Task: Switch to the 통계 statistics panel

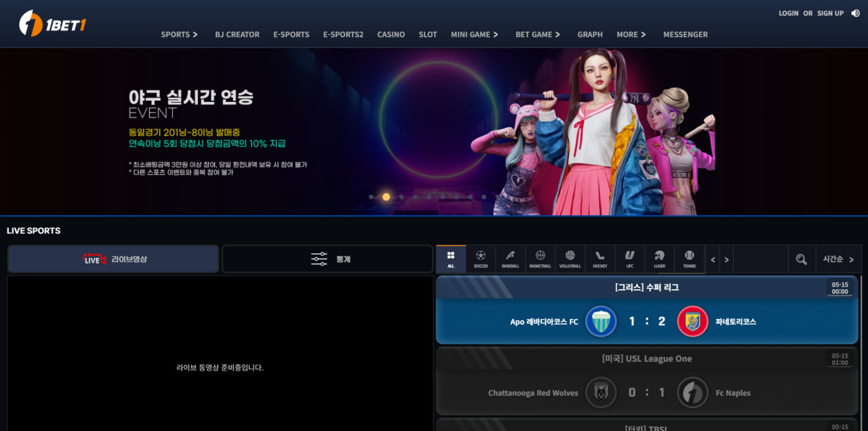Action: point(328,259)
